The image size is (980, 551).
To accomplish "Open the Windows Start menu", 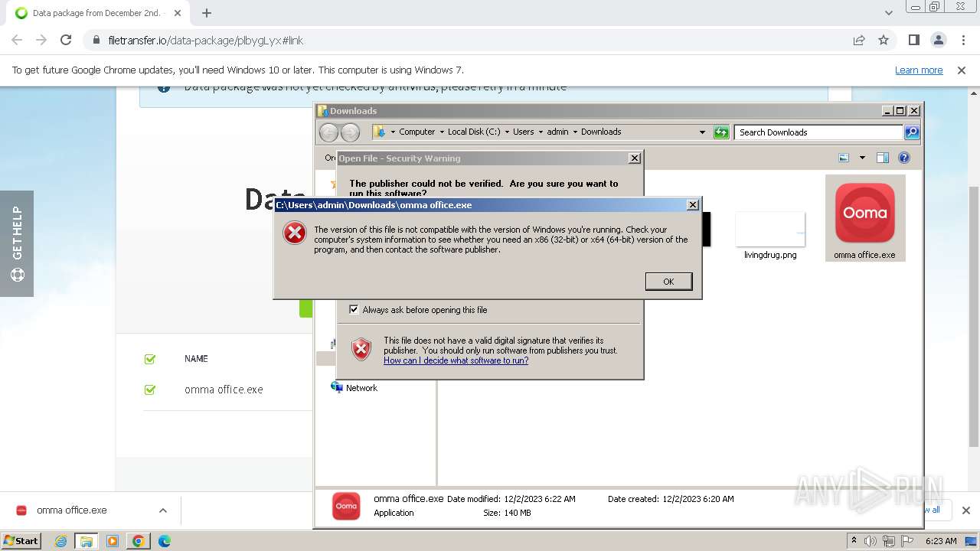I will pyautogui.click(x=21, y=540).
